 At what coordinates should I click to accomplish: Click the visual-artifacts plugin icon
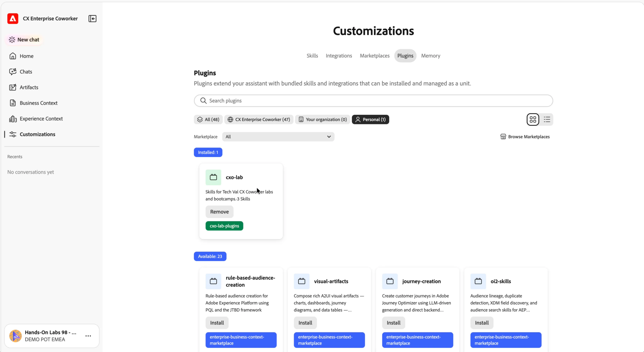tap(302, 281)
